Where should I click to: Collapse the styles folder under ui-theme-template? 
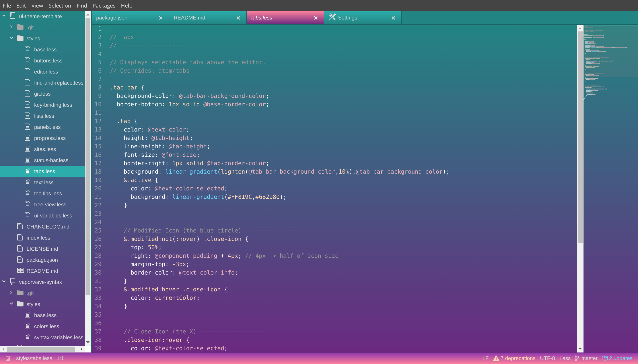(11, 38)
